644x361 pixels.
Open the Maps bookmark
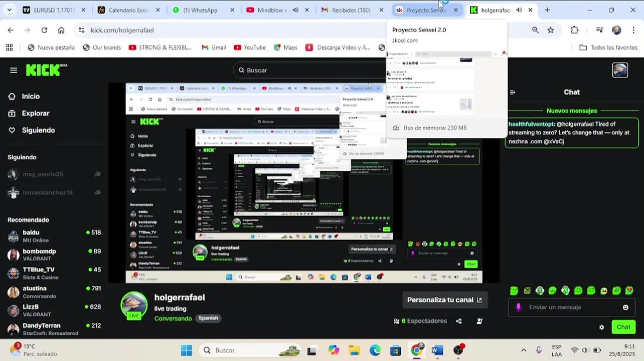(285, 48)
